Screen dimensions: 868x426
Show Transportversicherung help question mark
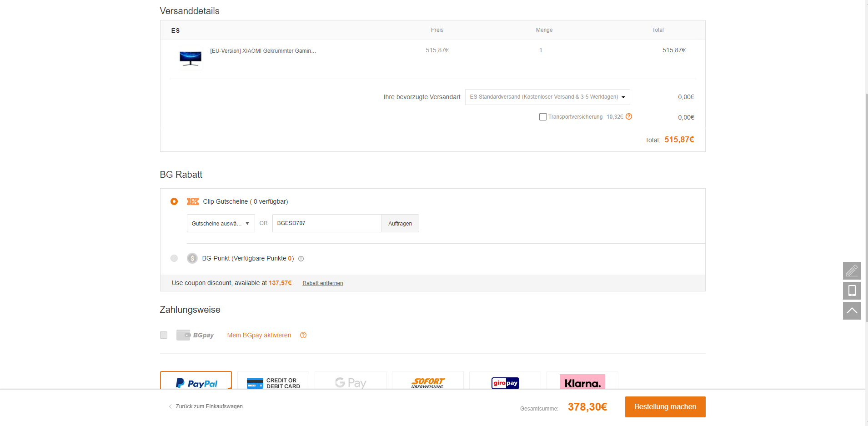point(629,116)
